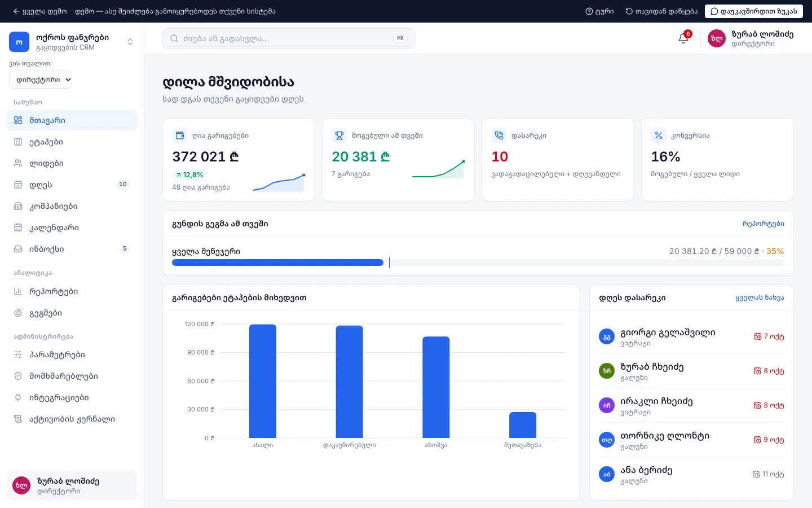Open მომხმარებლები page

tap(72, 376)
